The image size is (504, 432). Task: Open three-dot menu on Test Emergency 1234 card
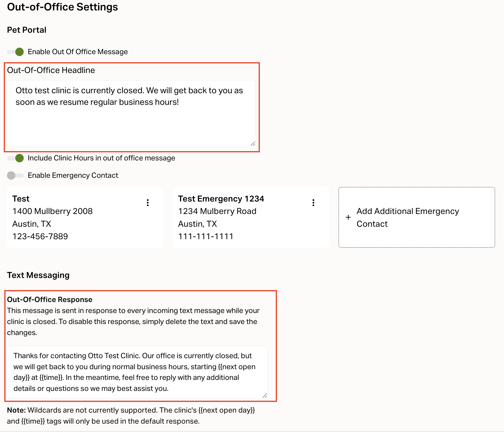pyautogui.click(x=313, y=203)
